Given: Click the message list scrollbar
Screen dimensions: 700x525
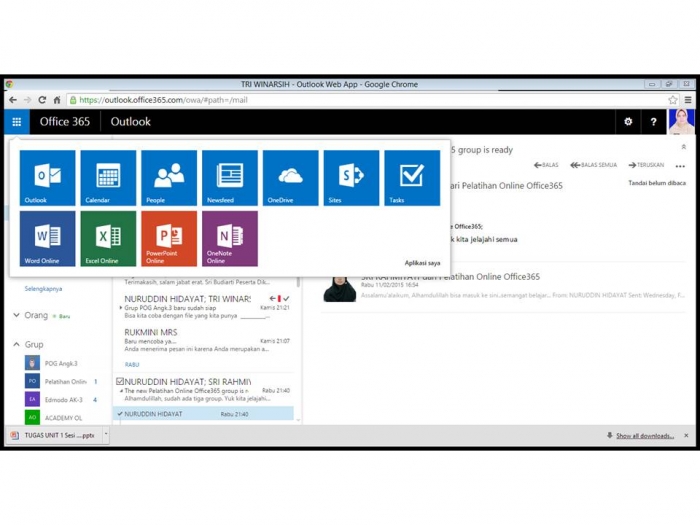Looking at the screenshot, I should point(298,283).
